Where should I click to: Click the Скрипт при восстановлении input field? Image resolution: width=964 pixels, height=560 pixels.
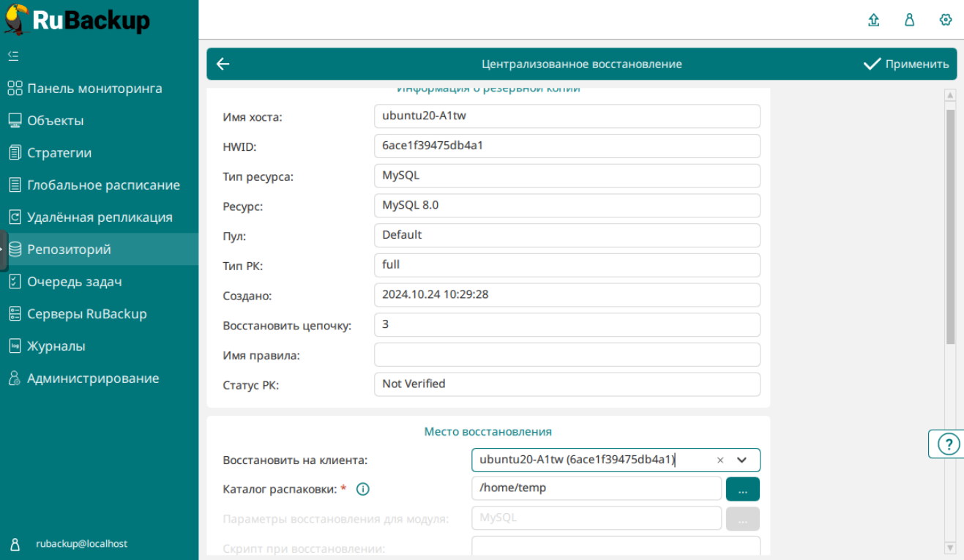click(615, 547)
